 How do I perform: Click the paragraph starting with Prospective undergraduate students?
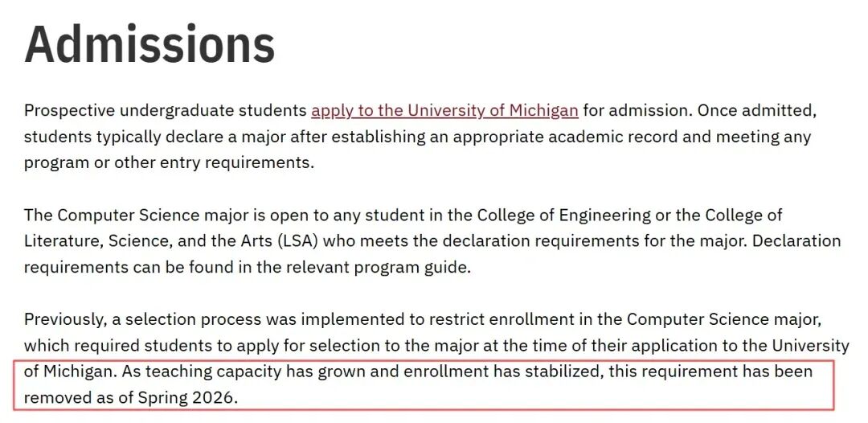[420, 137]
